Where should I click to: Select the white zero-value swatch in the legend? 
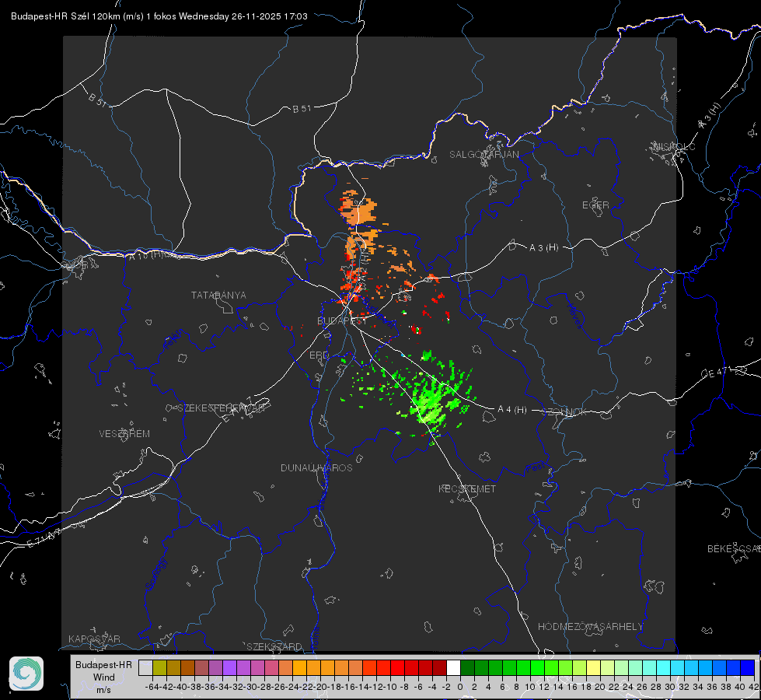tap(453, 667)
